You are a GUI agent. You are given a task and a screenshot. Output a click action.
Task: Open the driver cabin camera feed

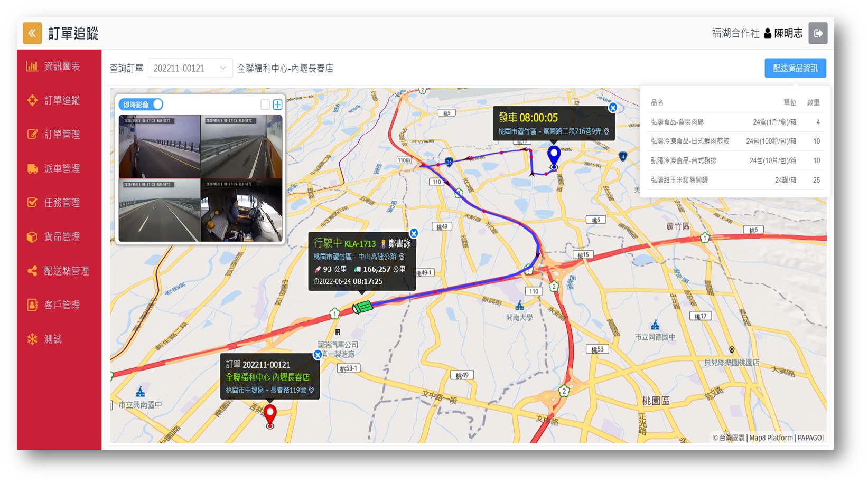point(241,210)
